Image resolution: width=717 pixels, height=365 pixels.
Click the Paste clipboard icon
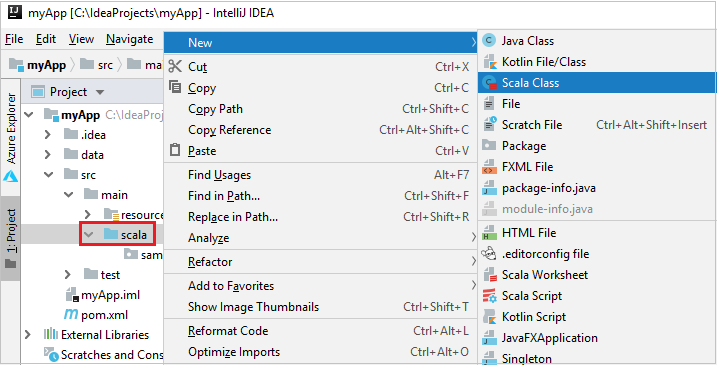pyautogui.click(x=175, y=150)
